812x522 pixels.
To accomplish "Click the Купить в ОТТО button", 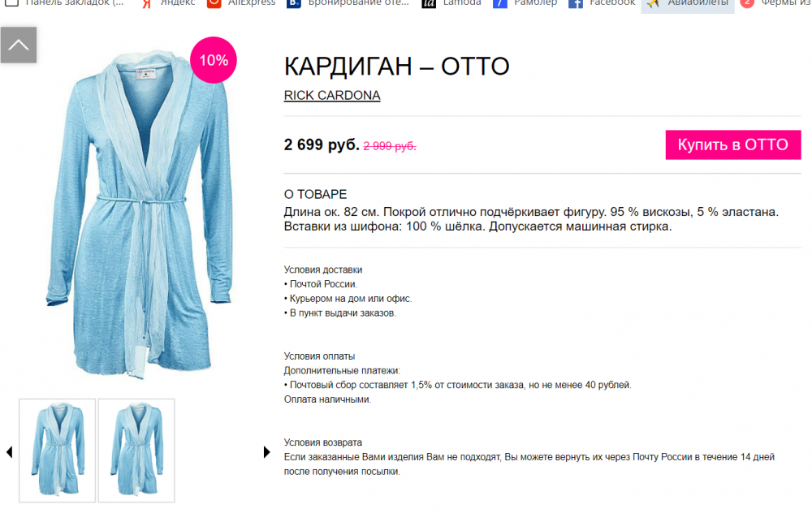I will [x=732, y=145].
